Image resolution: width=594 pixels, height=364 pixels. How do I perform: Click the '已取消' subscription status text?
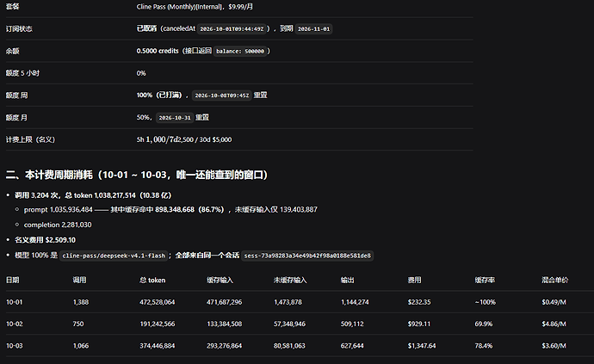146,28
